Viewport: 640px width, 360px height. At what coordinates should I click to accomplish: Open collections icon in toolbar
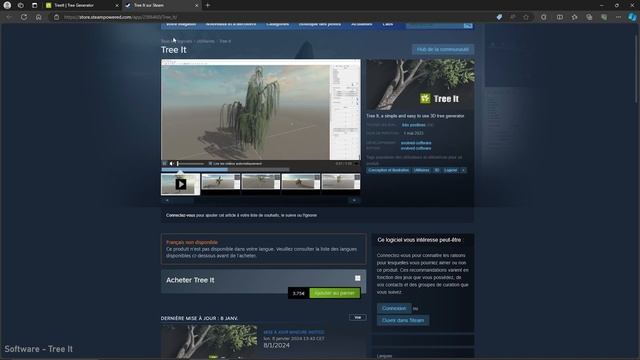click(x=589, y=17)
